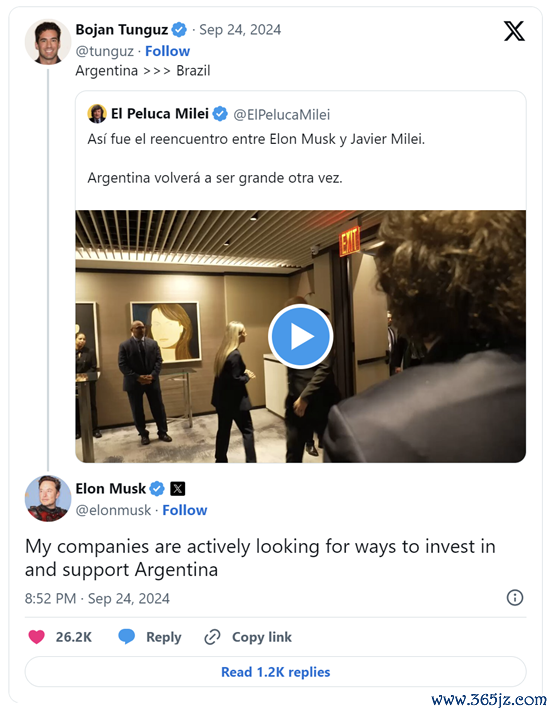Open Read 1.2K replies button
The width and height of the screenshot is (554, 715).
(275, 672)
